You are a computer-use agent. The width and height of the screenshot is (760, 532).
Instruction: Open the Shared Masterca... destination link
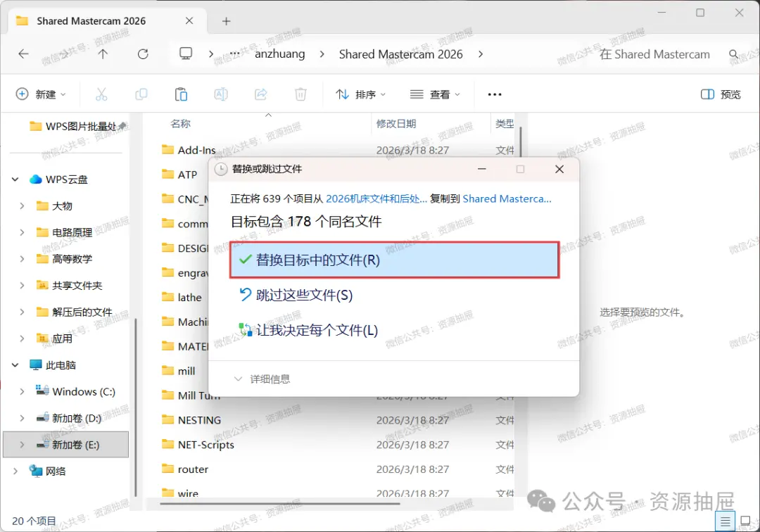coord(507,198)
